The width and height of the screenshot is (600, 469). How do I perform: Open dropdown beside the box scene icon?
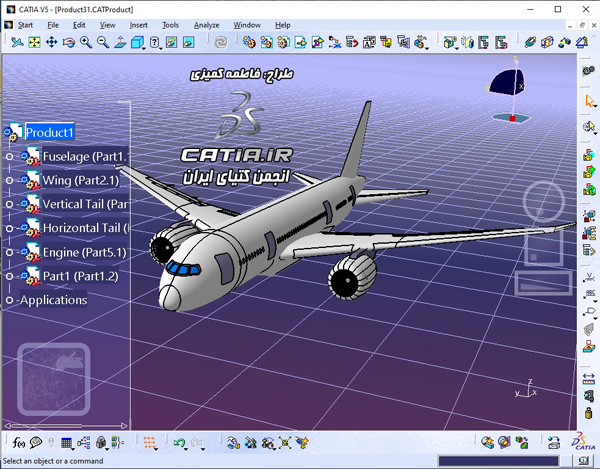[x=457, y=49]
